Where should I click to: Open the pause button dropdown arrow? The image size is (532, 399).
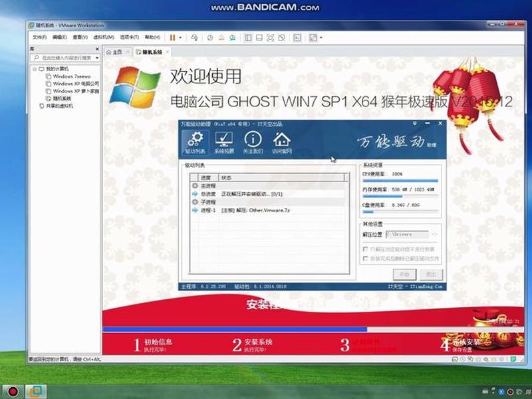[x=180, y=38]
